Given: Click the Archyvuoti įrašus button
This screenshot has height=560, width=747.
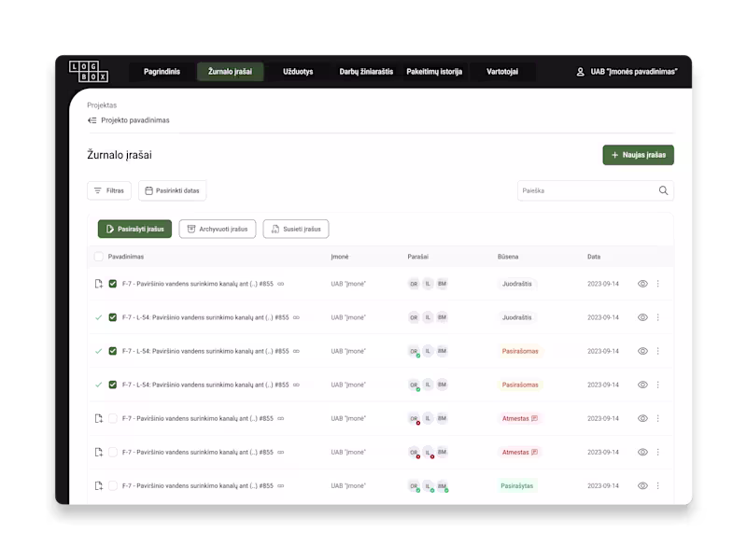Looking at the screenshot, I should coord(218,229).
